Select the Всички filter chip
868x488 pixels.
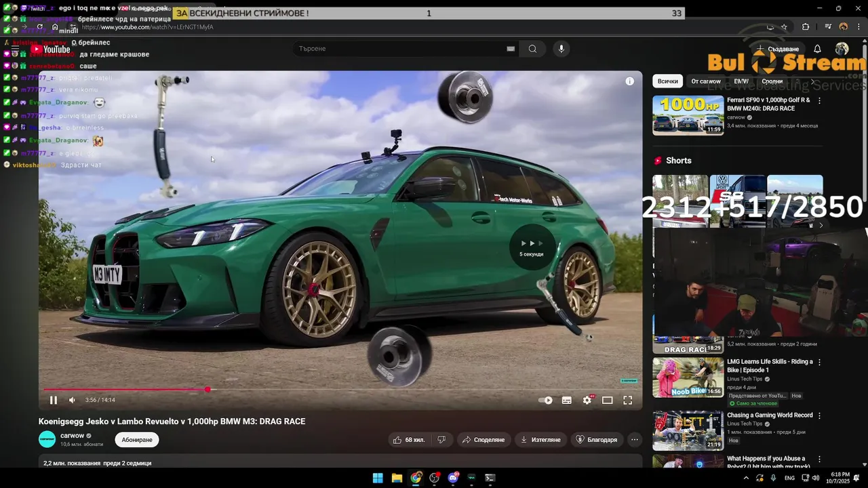668,81
